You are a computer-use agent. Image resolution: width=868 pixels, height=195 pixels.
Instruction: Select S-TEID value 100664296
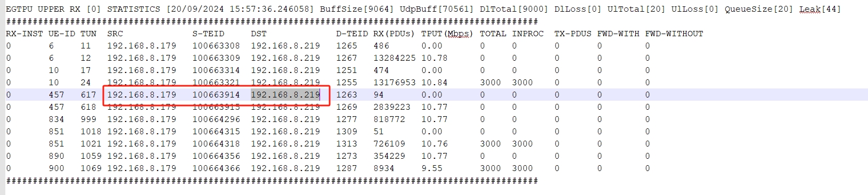click(216, 119)
